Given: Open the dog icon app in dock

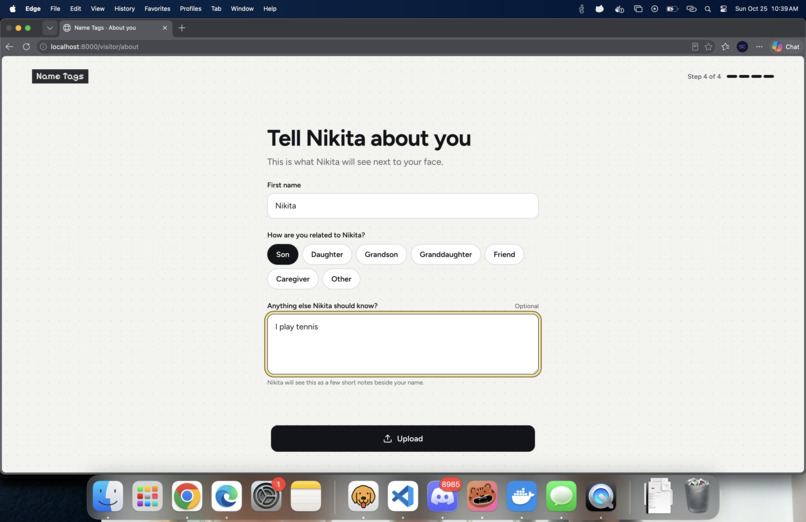Looking at the screenshot, I should pos(363,496).
